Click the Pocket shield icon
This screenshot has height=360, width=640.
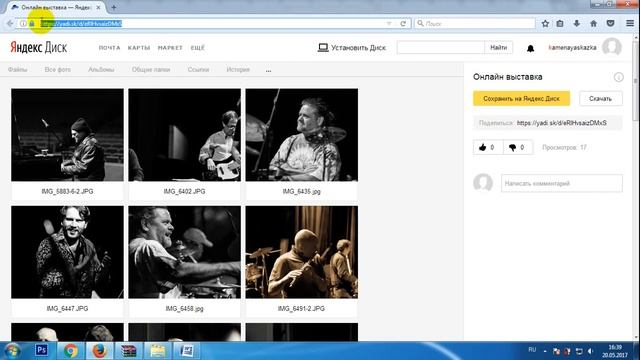coord(610,24)
